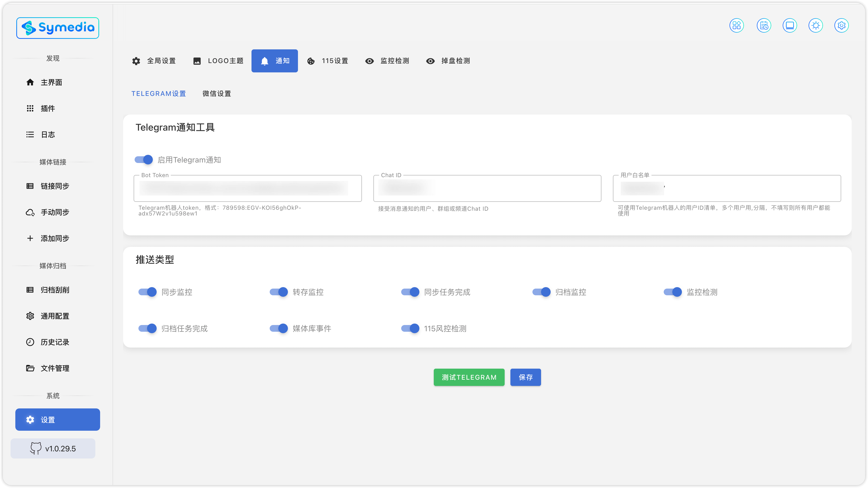Viewport: 868px width, 488px height.
Task: Click the gear icon in 设置 sidebar item
Action: coord(30,420)
